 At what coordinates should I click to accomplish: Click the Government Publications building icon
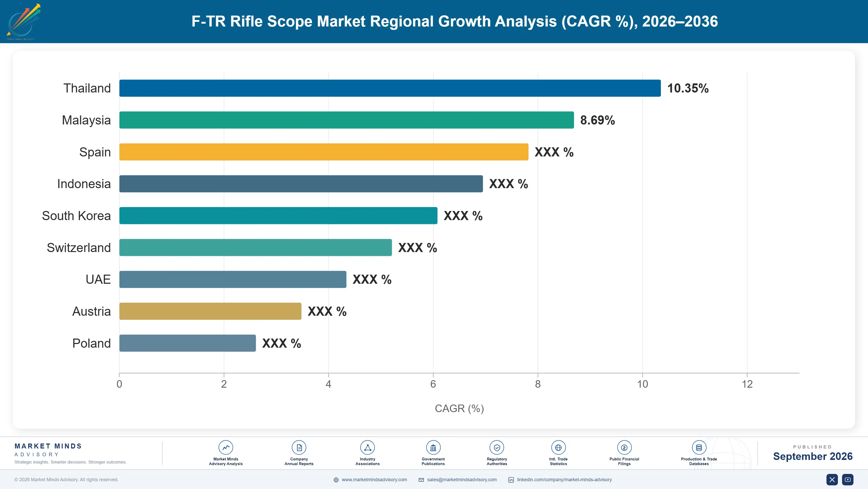433,447
